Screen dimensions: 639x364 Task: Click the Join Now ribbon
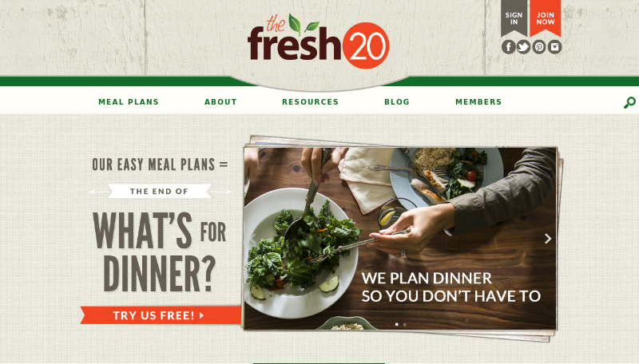[546, 18]
